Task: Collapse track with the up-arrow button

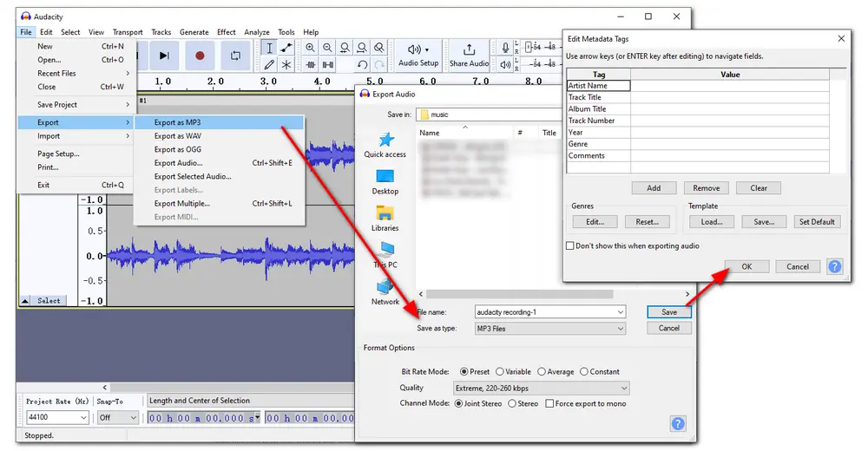Action: [x=25, y=300]
